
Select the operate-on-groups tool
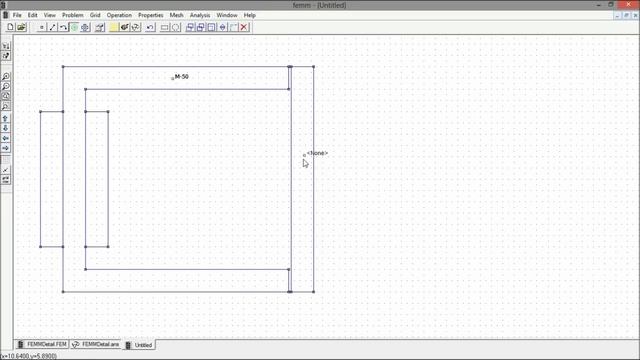[85, 27]
